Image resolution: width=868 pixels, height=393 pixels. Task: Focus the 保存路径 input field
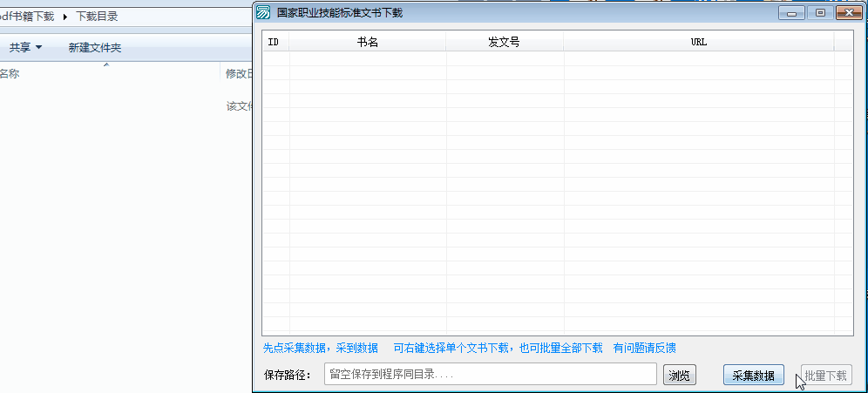click(490, 375)
